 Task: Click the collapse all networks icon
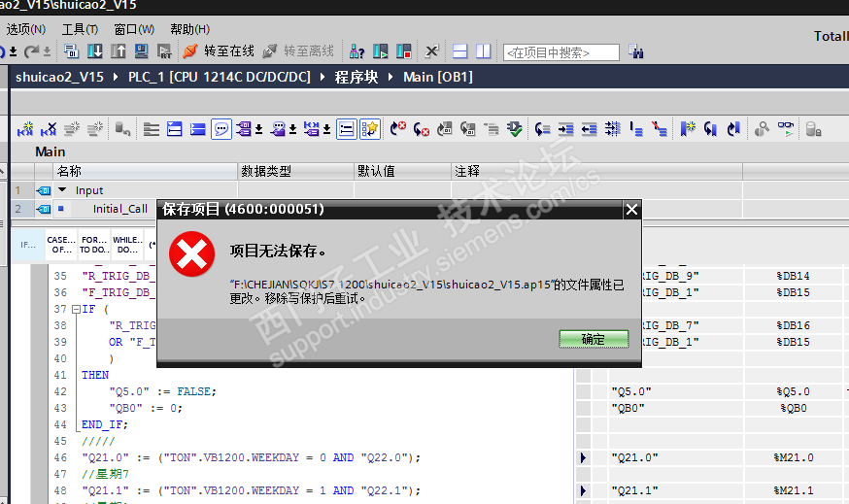coord(152,129)
